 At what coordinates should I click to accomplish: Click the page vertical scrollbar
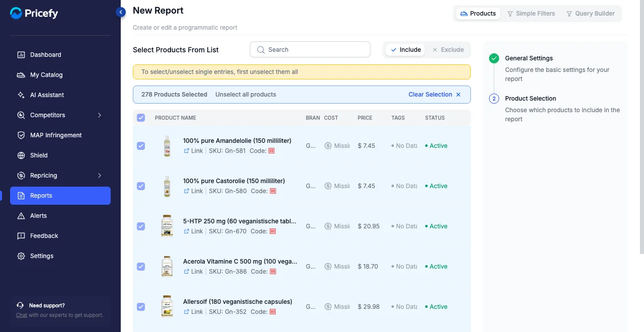pyautogui.click(x=641, y=126)
